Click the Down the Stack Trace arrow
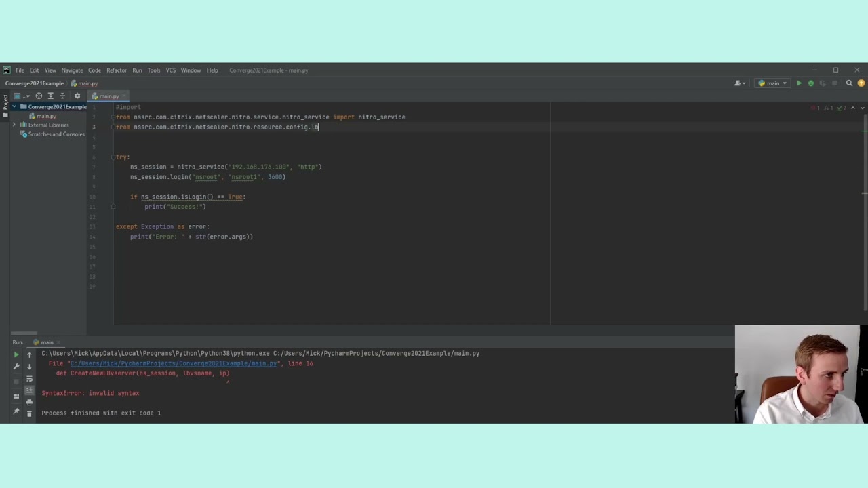The image size is (868, 488). (29, 367)
